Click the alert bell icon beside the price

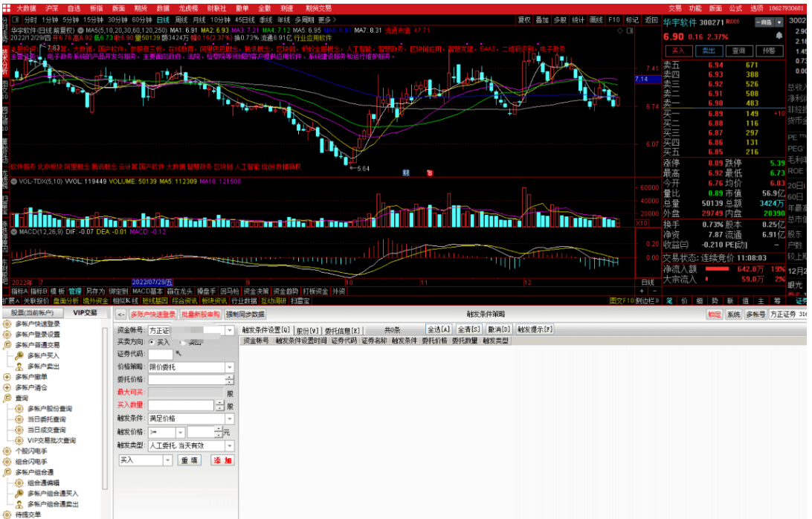click(779, 36)
